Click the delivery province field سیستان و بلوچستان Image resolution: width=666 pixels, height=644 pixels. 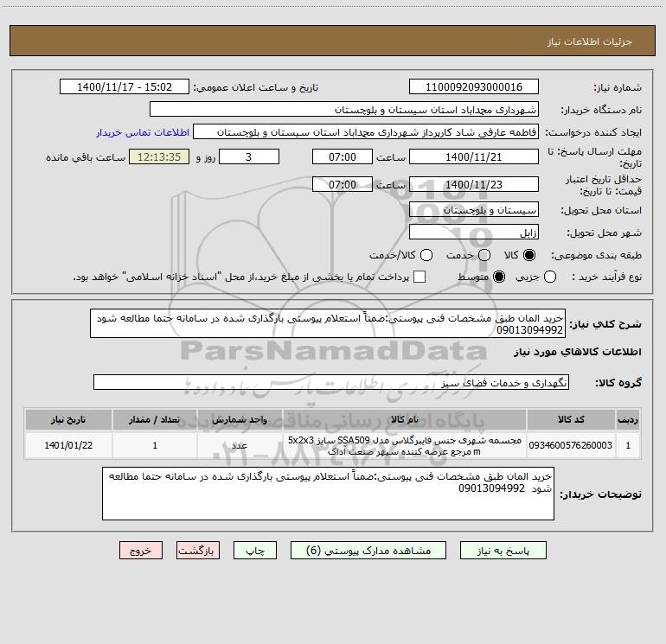click(474, 210)
